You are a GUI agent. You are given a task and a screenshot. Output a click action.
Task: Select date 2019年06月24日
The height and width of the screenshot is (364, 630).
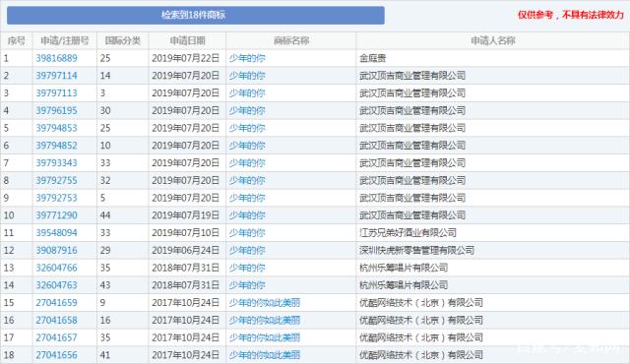[186, 250]
